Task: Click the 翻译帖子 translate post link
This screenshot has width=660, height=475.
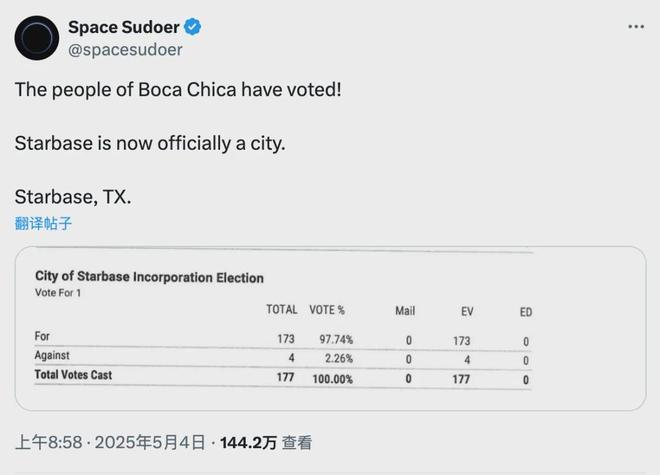Action: pyautogui.click(x=43, y=223)
